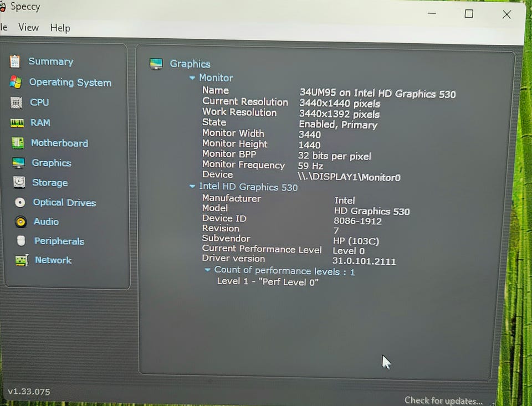532x406 pixels.
Task: Select Device value \\.\DISPLAY1\Monitor0
Action: pyautogui.click(x=349, y=177)
